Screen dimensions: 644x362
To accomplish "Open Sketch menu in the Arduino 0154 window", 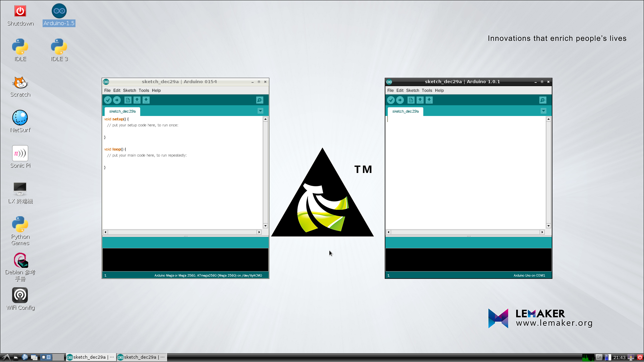I will (x=129, y=90).
